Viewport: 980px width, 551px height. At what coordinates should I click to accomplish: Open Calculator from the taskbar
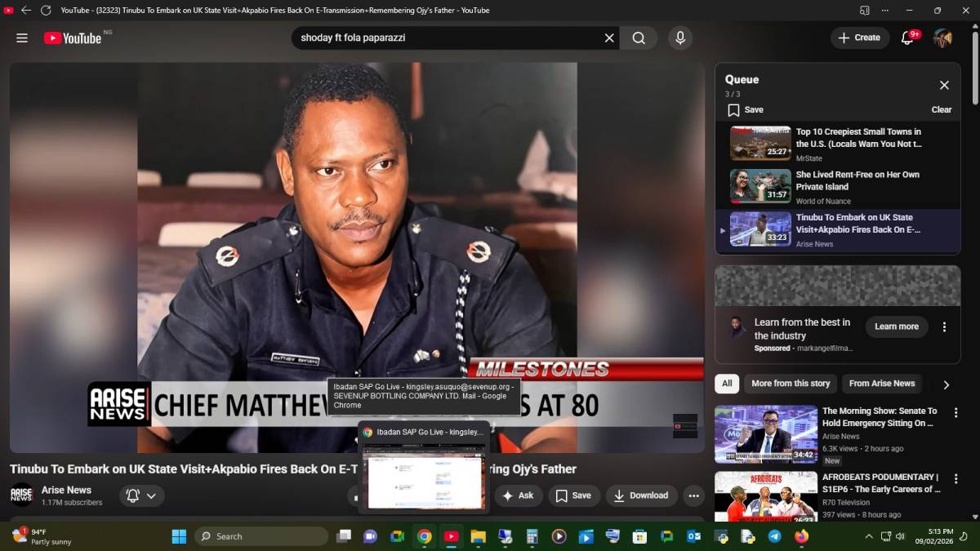(x=532, y=536)
